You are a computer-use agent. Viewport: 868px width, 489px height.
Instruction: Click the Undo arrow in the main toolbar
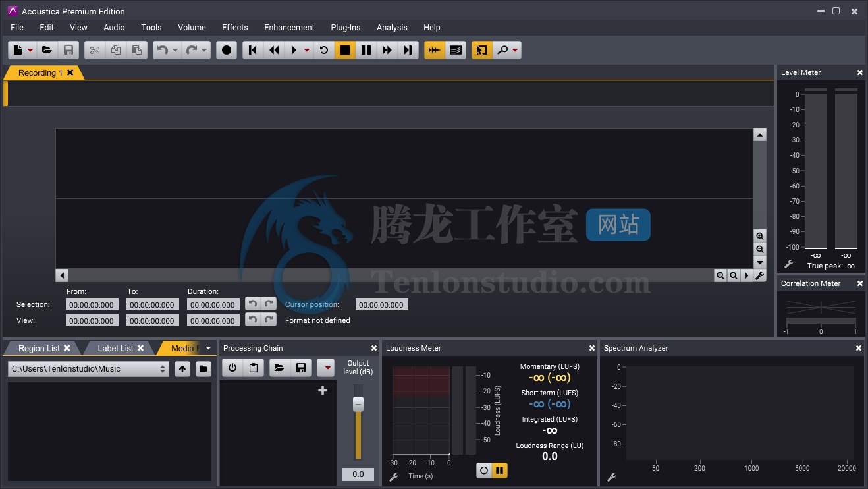point(163,50)
